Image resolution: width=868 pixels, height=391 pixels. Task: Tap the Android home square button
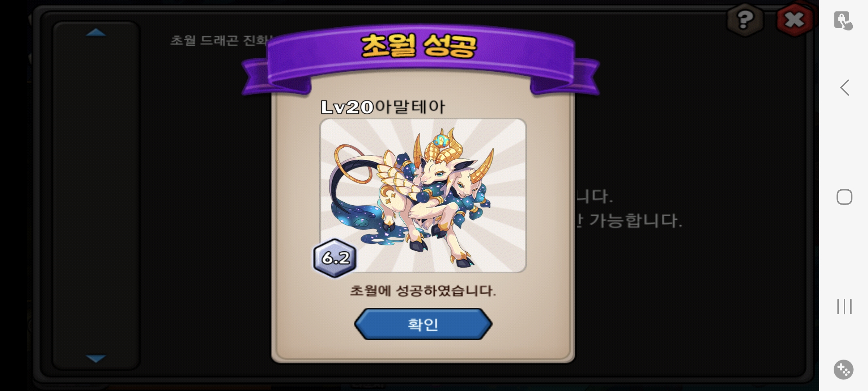point(844,197)
